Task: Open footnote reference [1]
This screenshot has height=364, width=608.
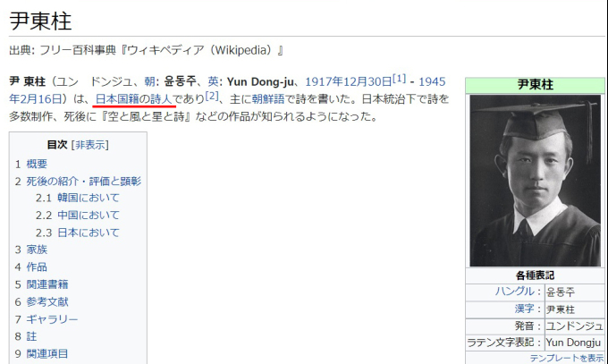Action: (400, 78)
